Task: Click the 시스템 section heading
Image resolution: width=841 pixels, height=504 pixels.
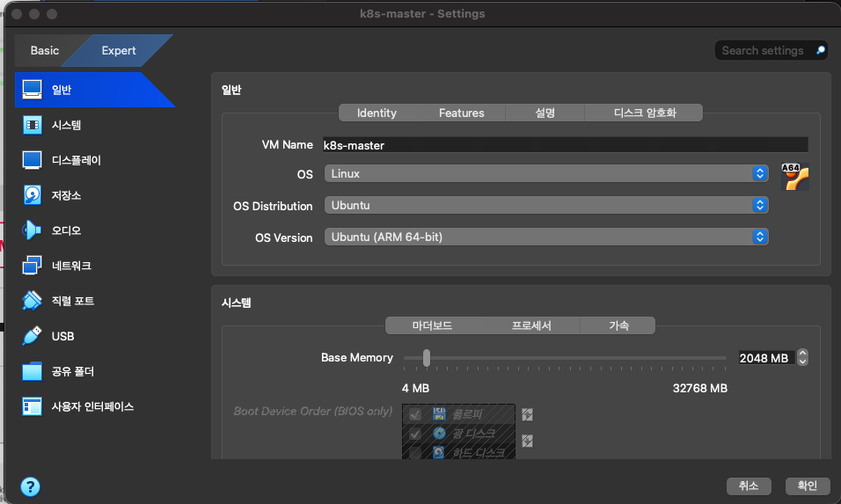Action: pyautogui.click(x=236, y=303)
